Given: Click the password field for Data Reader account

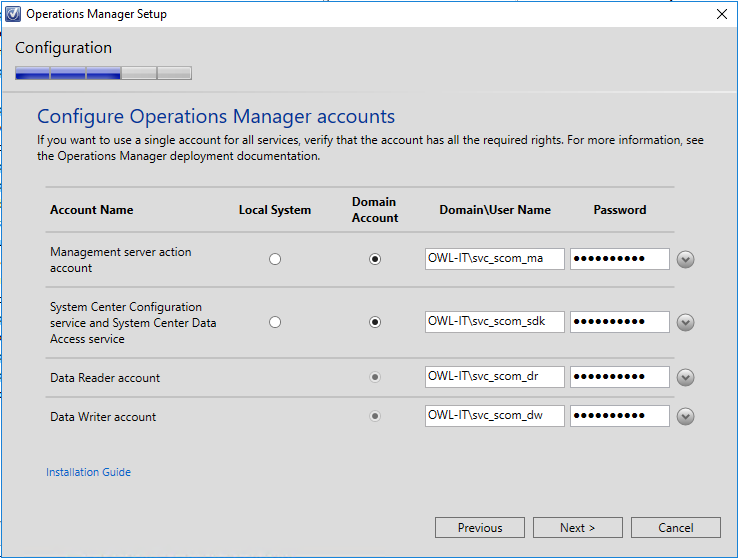Looking at the screenshot, I should pos(620,377).
